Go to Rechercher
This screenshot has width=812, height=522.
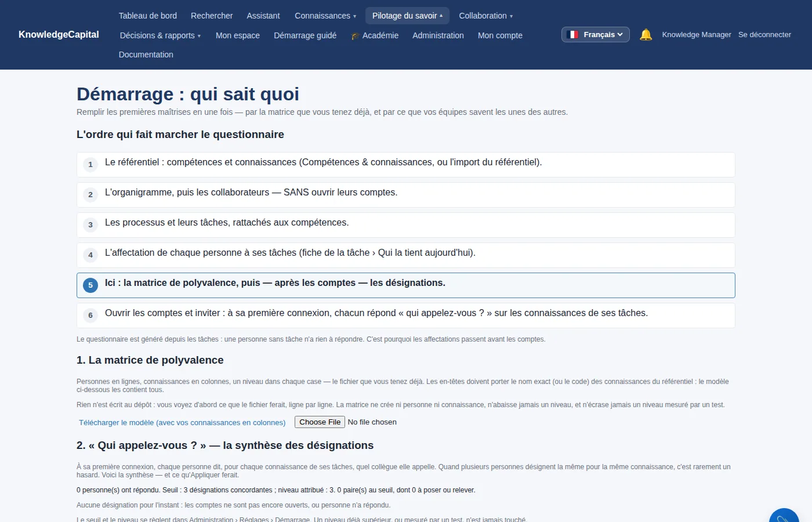[212, 16]
